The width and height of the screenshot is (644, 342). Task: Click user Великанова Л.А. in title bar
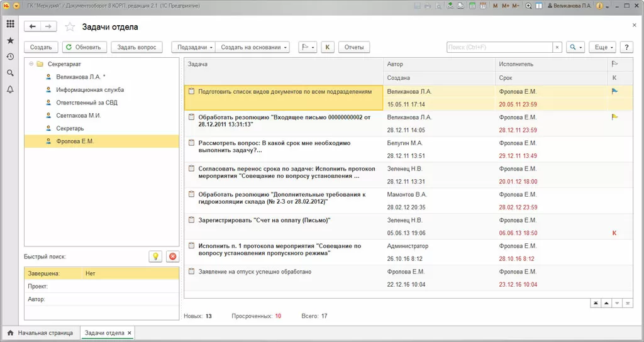569,6
